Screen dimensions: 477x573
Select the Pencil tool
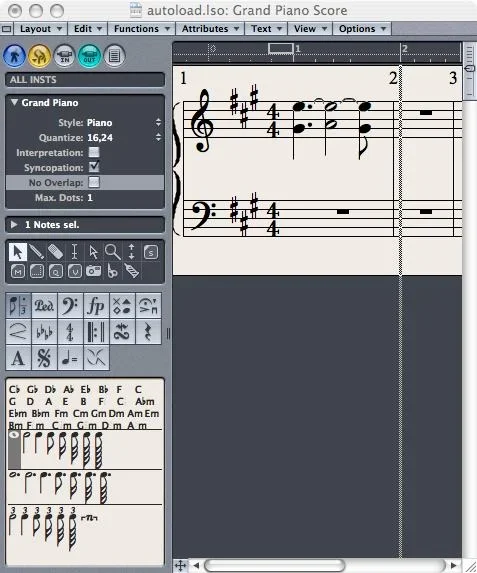(37, 252)
